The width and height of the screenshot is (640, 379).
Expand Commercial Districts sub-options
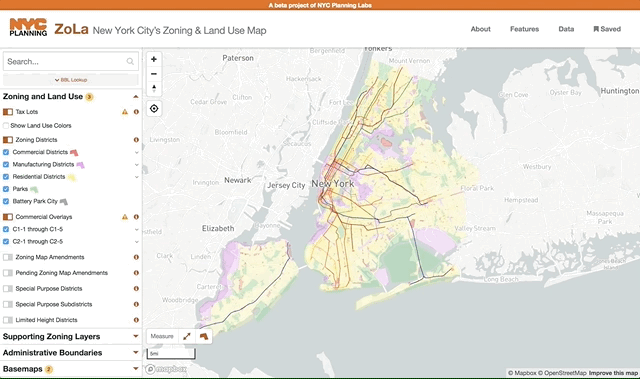tap(136, 153)
